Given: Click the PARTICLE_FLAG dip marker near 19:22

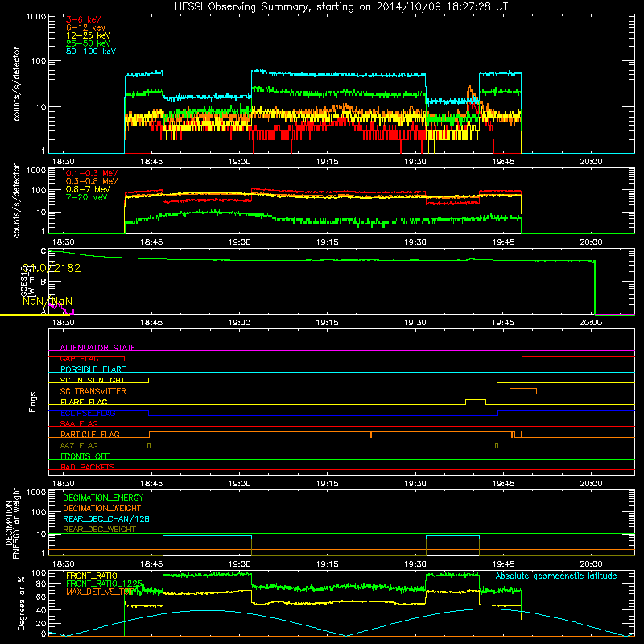Looking at the screenshot, I should (x=371, y=435).
